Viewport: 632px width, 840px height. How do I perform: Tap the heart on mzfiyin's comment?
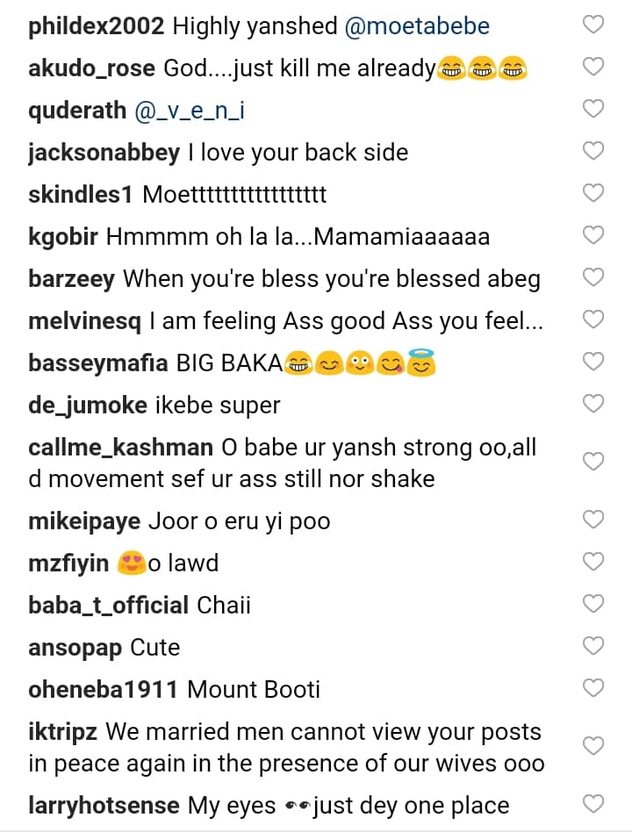pyautogui.click(x=593, y=562)
